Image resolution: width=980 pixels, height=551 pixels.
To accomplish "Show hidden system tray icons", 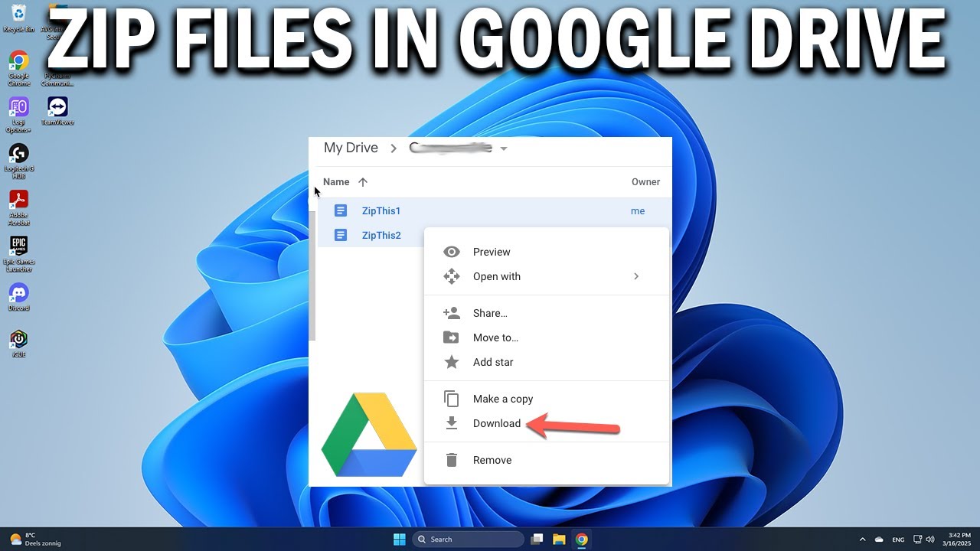I will tap(862, 540).
